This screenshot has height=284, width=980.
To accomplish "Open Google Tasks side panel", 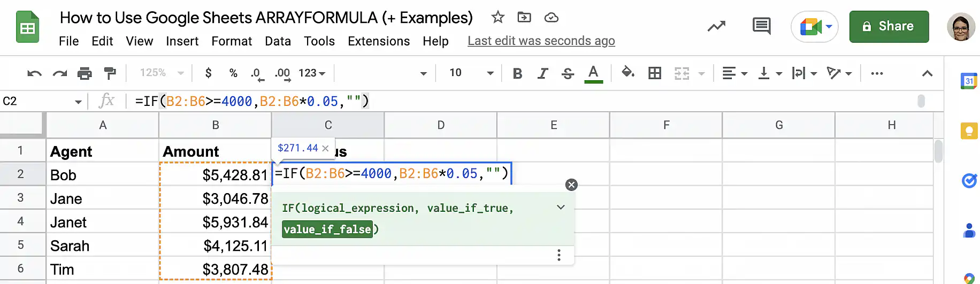I will coord(969,181).
